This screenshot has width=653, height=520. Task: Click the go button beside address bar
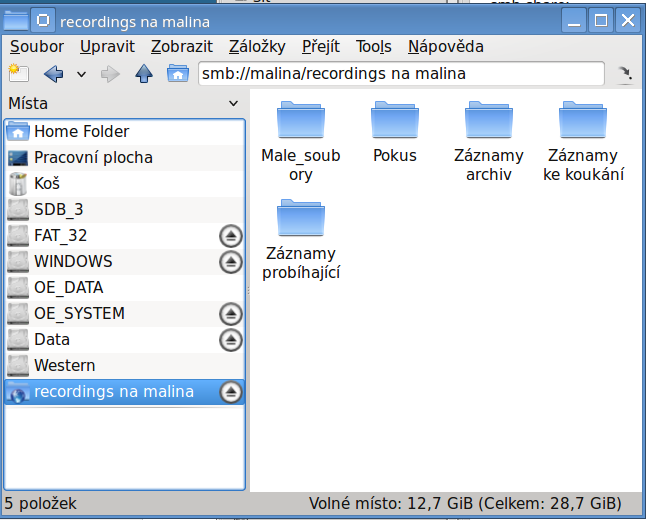[x=625, y=74]
